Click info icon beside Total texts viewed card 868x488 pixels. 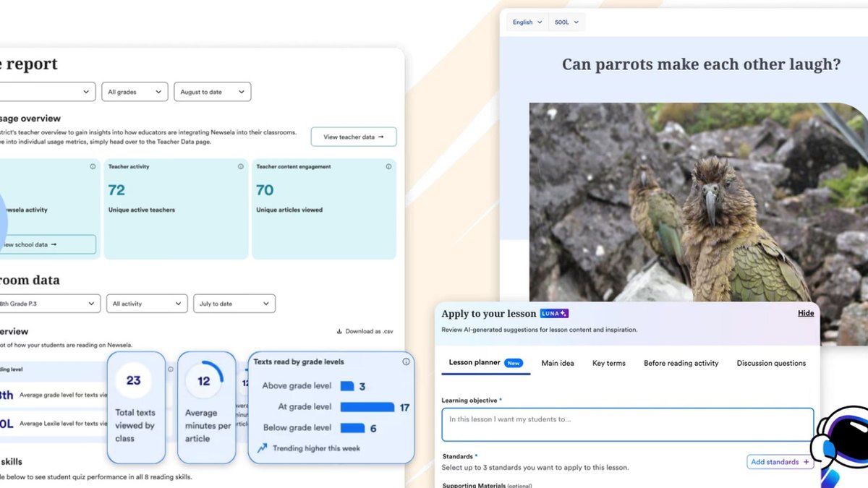171,369
